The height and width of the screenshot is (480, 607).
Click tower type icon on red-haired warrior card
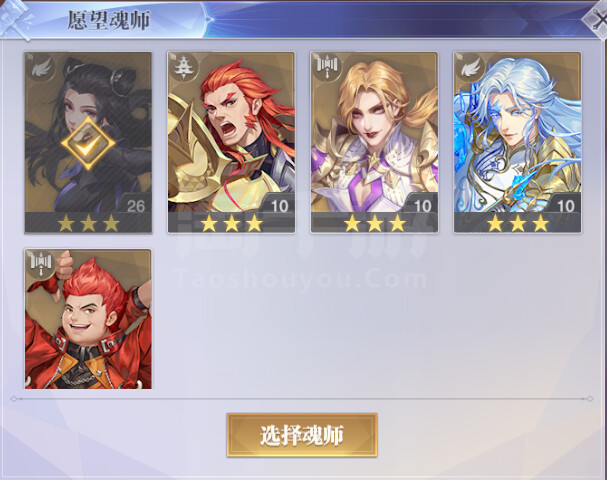183,68
